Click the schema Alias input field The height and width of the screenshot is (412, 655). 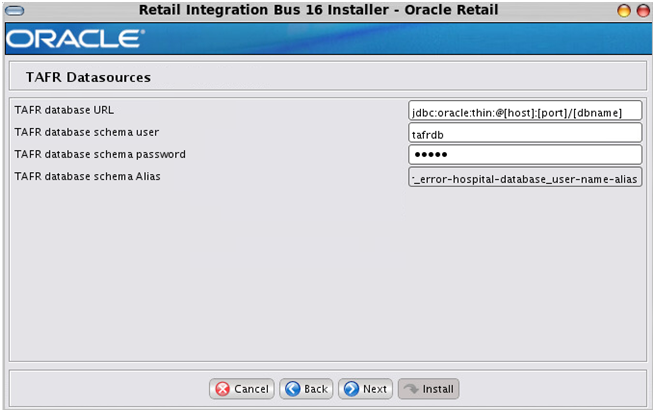pos(525,177)
